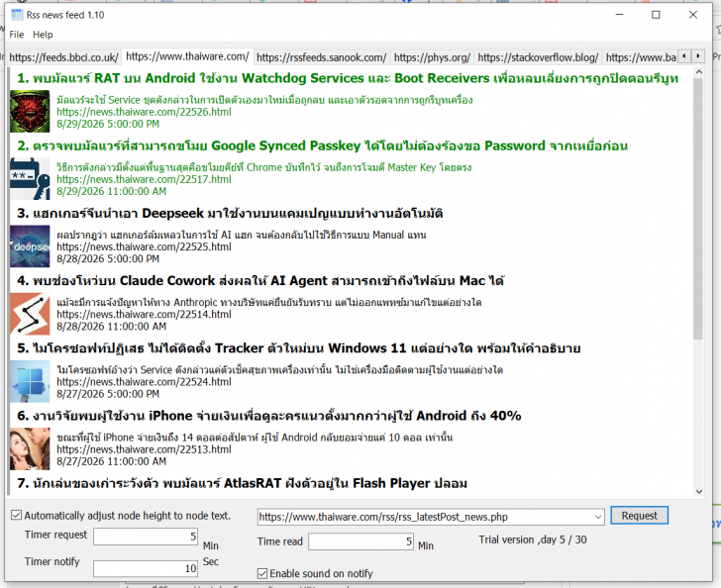Maximize the Rss news feed window

(657, 15)
